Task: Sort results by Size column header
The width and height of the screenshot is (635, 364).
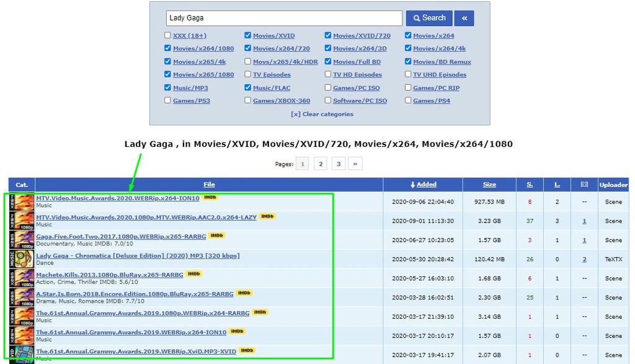Action: pos(489,184)
